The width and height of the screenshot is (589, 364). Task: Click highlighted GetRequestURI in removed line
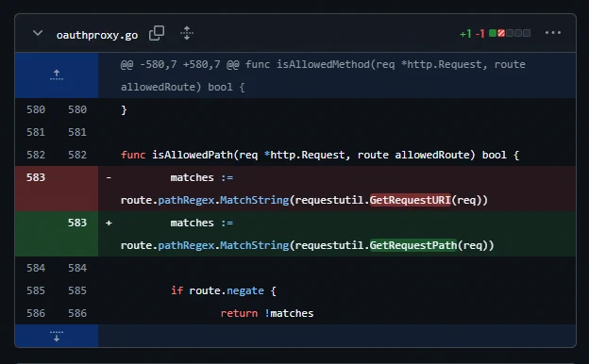[x=411, y=200]
